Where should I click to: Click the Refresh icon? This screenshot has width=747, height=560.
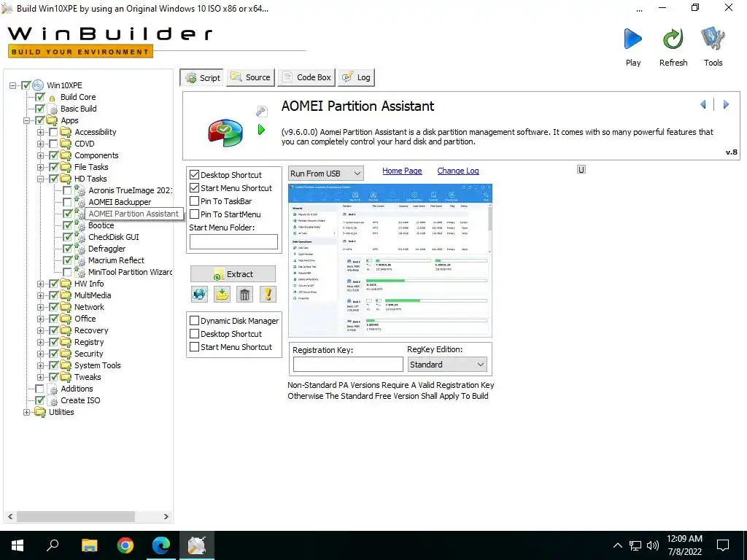click(x=673, y=39)
